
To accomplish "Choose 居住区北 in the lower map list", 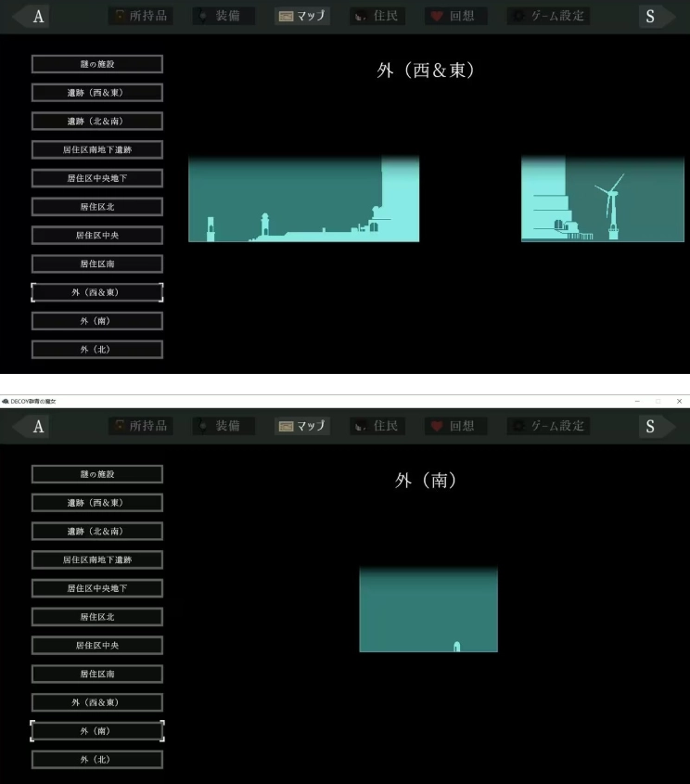I will click(97, 616).
